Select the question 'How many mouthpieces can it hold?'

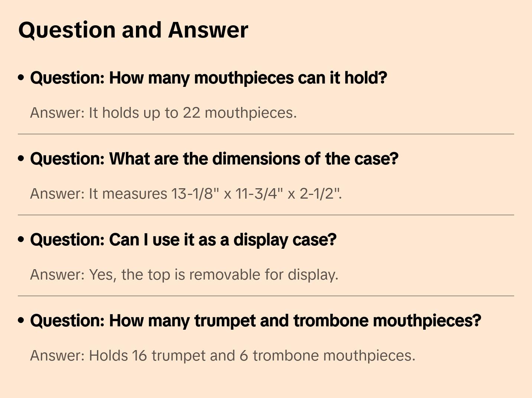208,78
